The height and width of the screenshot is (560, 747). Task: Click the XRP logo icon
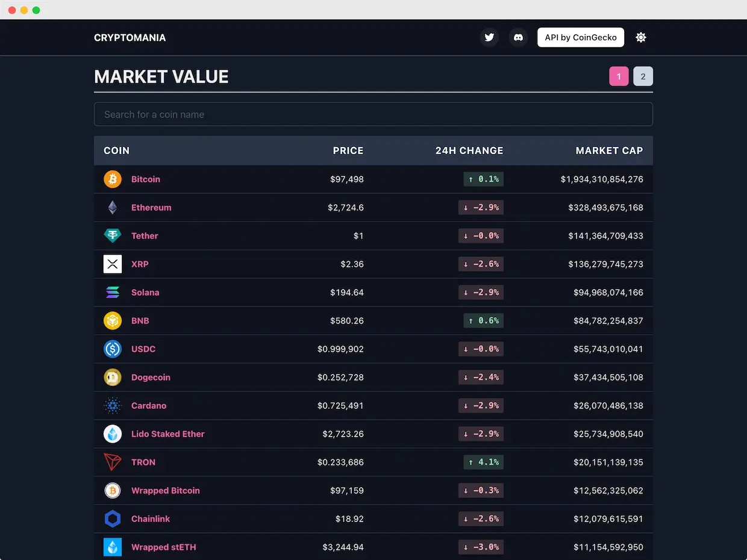[x=113, y=264]
